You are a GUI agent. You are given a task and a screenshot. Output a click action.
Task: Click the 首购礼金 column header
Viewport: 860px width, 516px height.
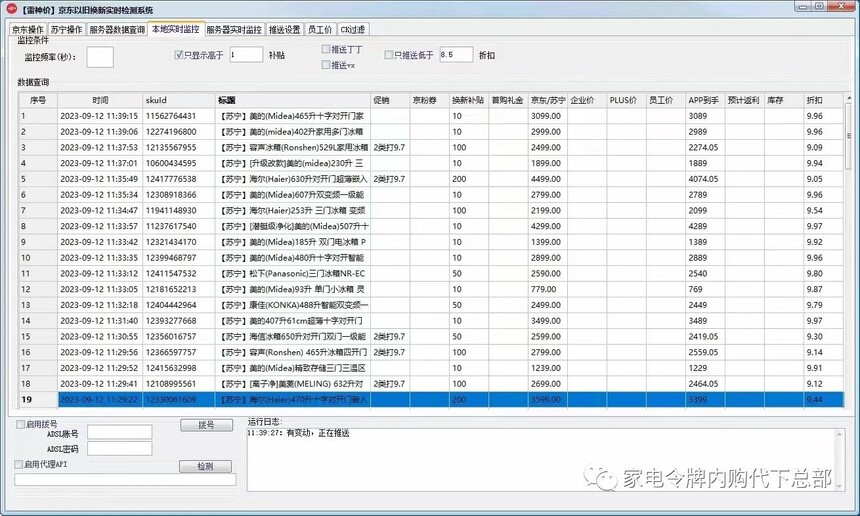point(508,100)
